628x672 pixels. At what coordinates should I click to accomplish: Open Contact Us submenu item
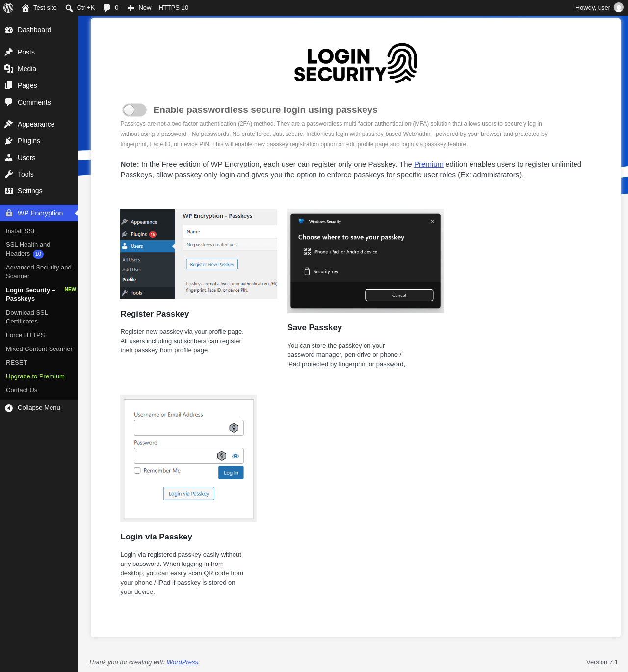click(x=22, y=390)
